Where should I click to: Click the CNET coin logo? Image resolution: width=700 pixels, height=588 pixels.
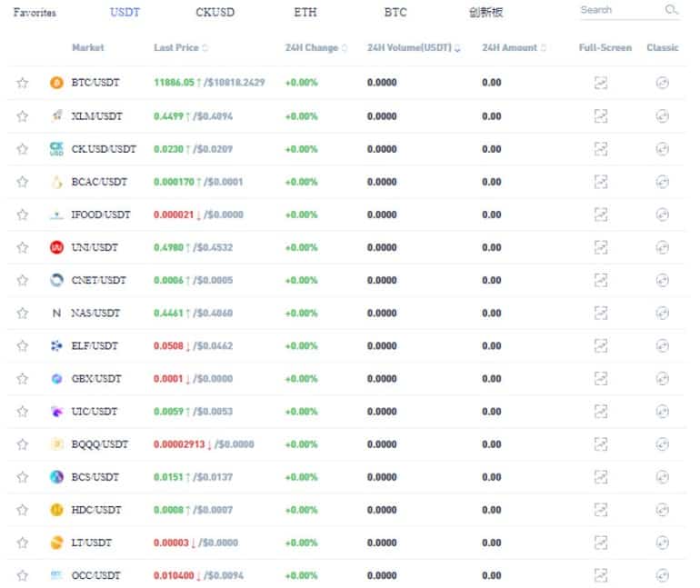(x=56, y=280)
